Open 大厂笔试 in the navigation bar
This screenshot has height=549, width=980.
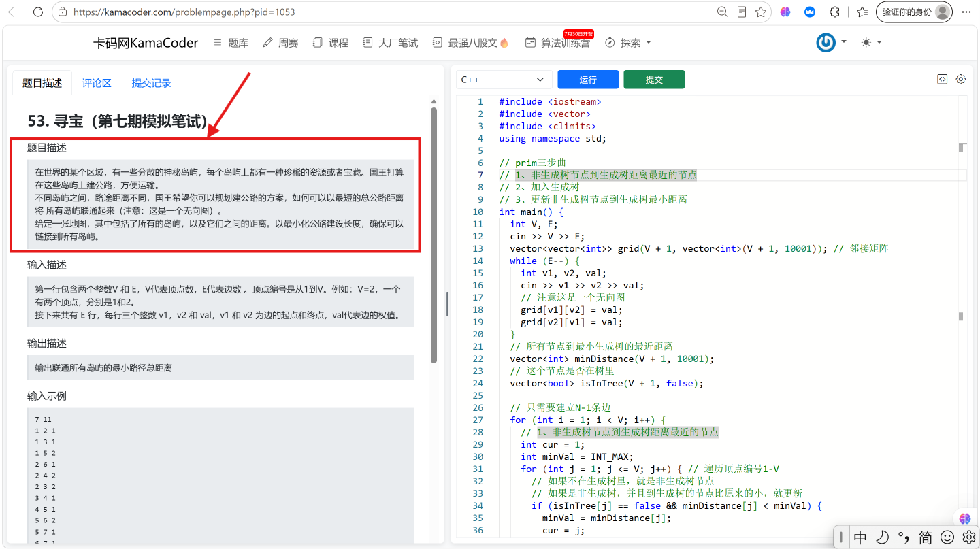tap(391, 42)
